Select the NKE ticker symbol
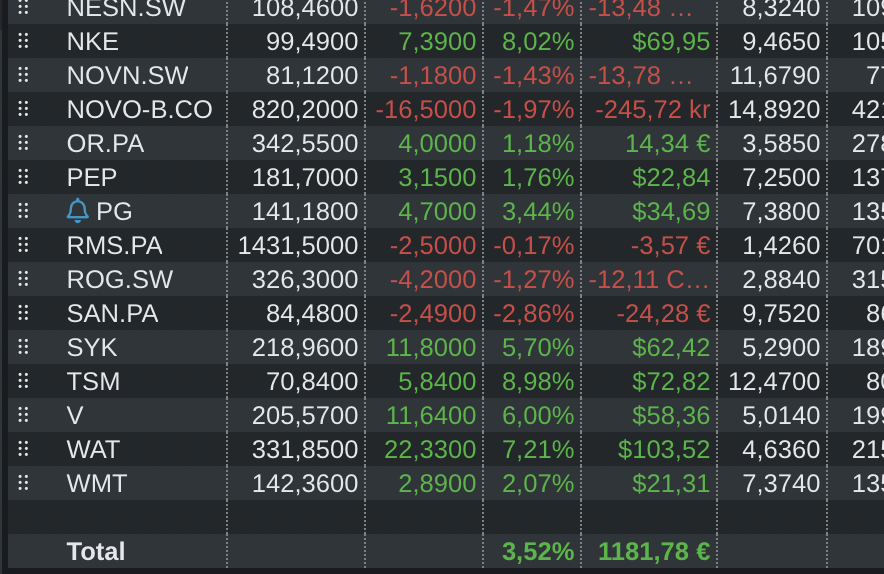 [x=92, y=42]
